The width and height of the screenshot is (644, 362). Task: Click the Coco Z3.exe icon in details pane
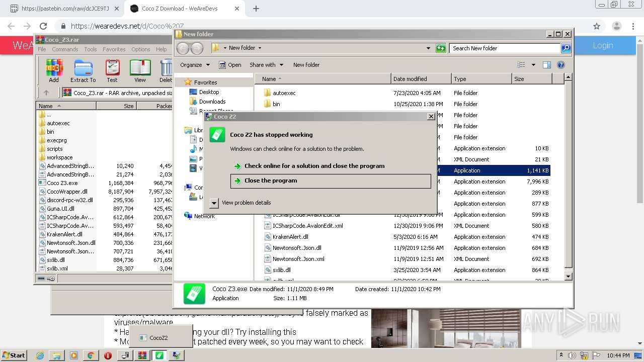[194, 294]
